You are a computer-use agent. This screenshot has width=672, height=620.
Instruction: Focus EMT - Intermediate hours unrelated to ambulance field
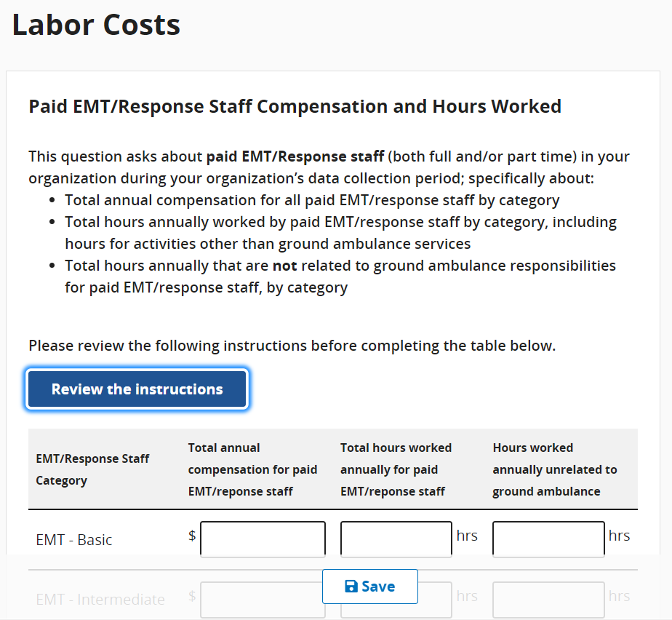(x=548, y=600)
